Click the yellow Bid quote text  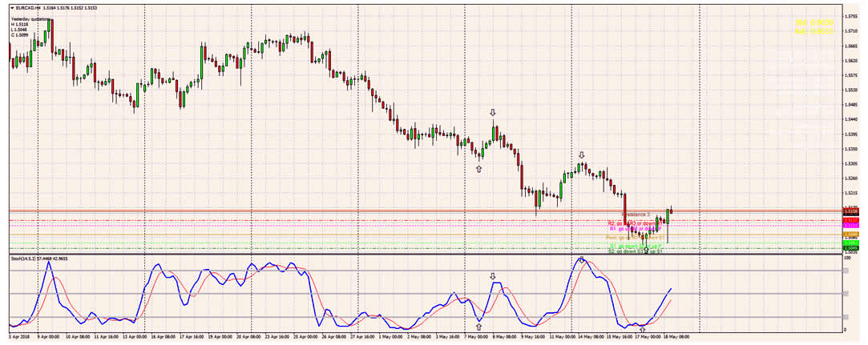tap(814, 22)
